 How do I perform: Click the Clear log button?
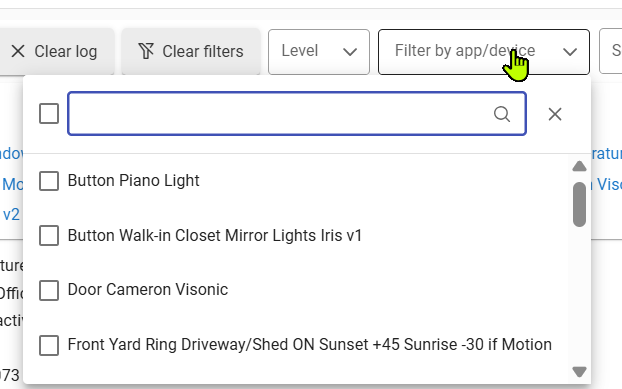(x=54, y=52)
